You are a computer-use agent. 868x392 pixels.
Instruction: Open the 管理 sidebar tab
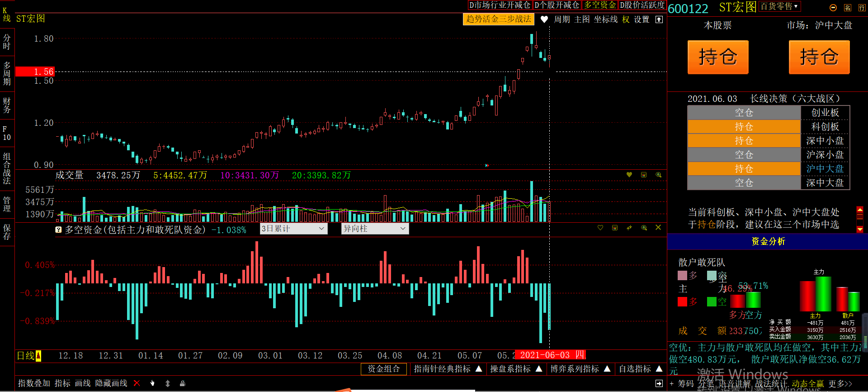7,204
